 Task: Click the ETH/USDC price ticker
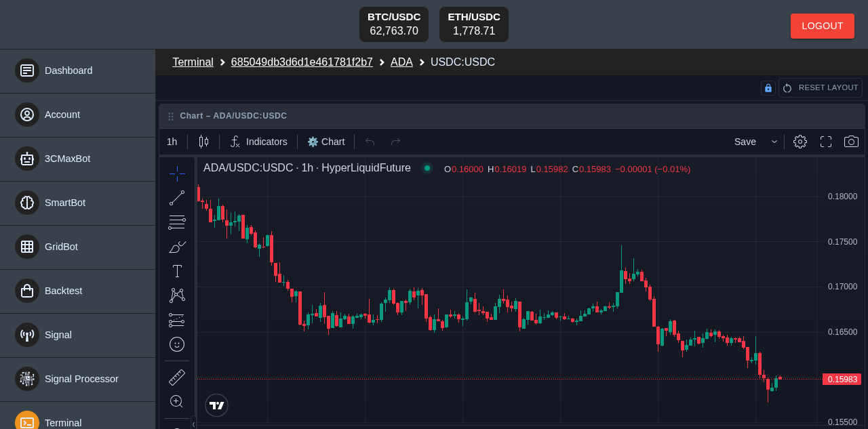point(474,24)
